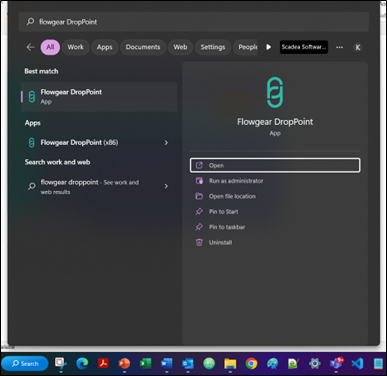Click the K profile avatar
Screen dimensions: 387x376
pyautogui.click(x=358, y=47)
